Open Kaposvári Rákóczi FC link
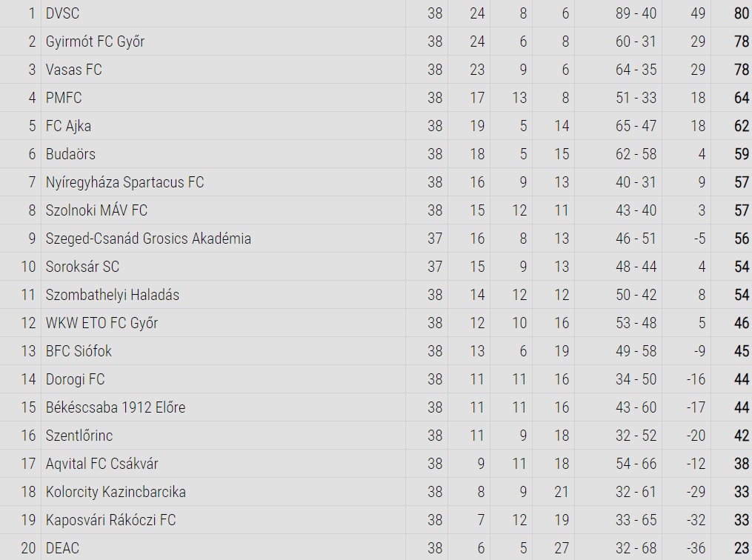Viewport: 752px width, 560px height. coord(111,520)
